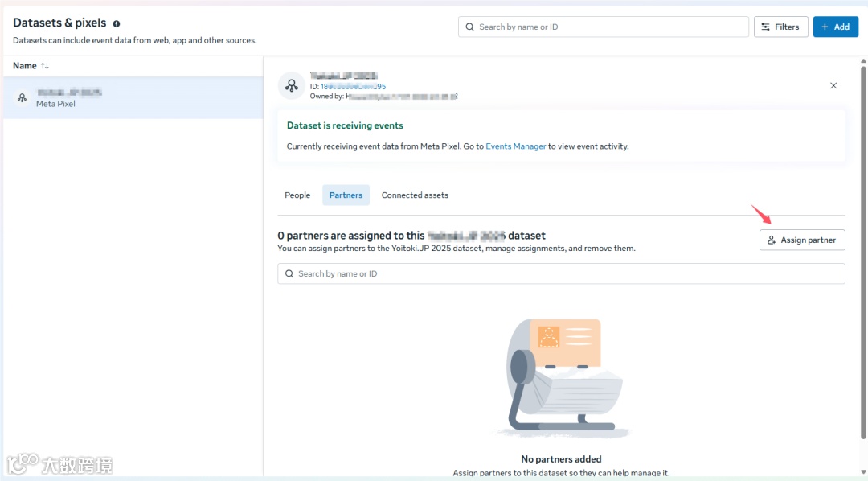868x481 pixels.
Task: Click the scrollbar down arrow
Action: [863, 473]
